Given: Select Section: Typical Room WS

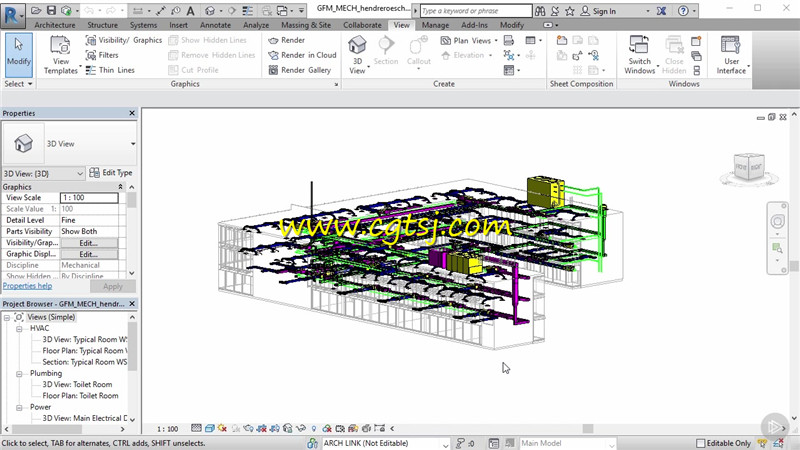Looking at the screenshot, I should coord(85,362).
